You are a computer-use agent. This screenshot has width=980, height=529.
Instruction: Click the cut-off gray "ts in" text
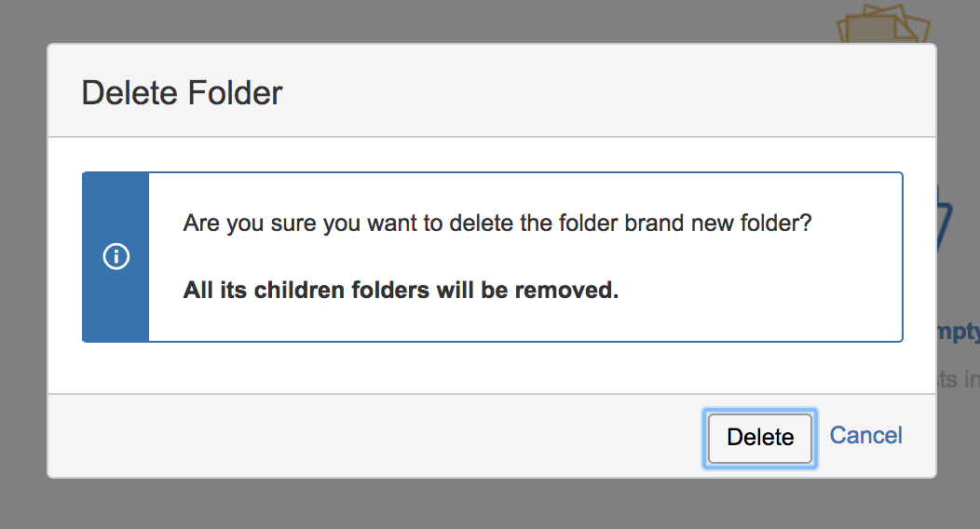tap(959, 378)
